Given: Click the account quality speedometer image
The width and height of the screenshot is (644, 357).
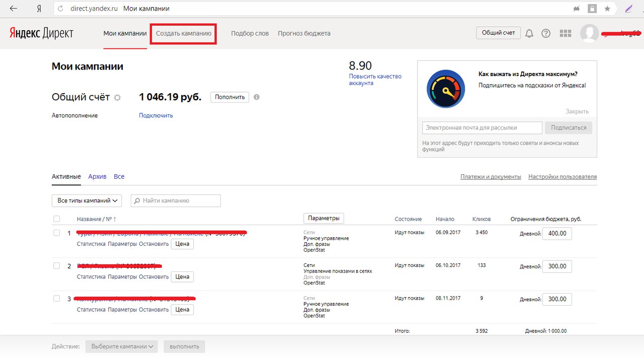Looking at the screenshot, I should click(446, 89).
